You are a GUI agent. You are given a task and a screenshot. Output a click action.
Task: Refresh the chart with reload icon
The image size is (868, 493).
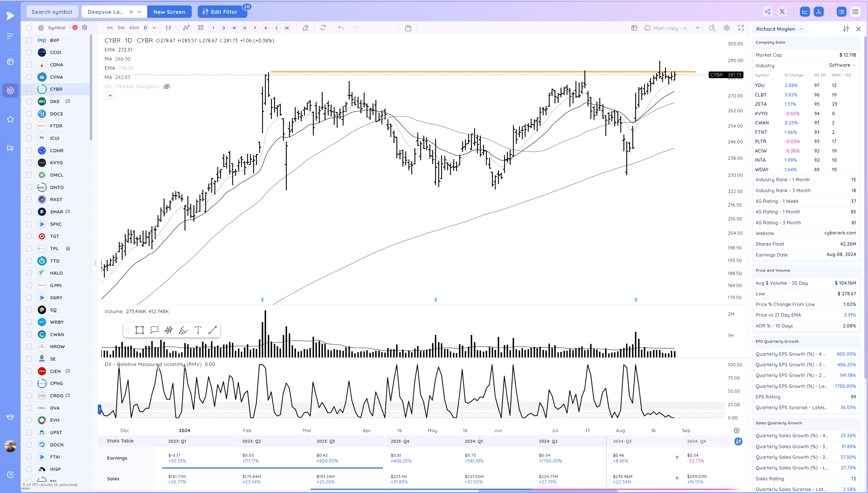point(323,28)
